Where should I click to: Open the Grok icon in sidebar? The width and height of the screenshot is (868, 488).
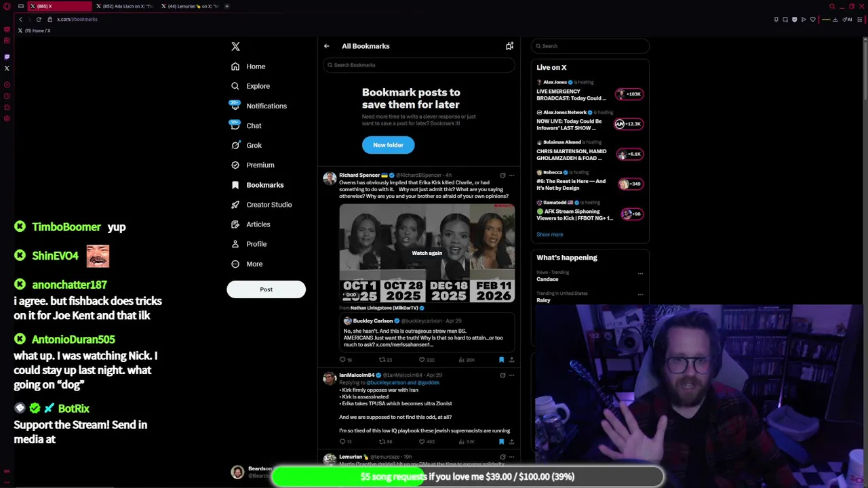(x=235, y=145)
